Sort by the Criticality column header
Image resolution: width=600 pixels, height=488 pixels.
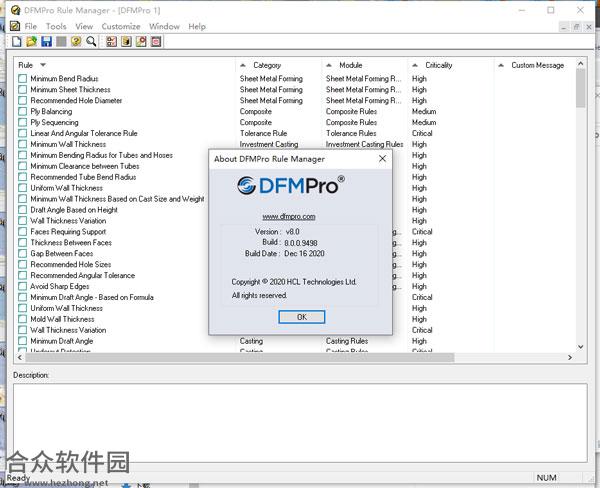(x=439, y=65)
